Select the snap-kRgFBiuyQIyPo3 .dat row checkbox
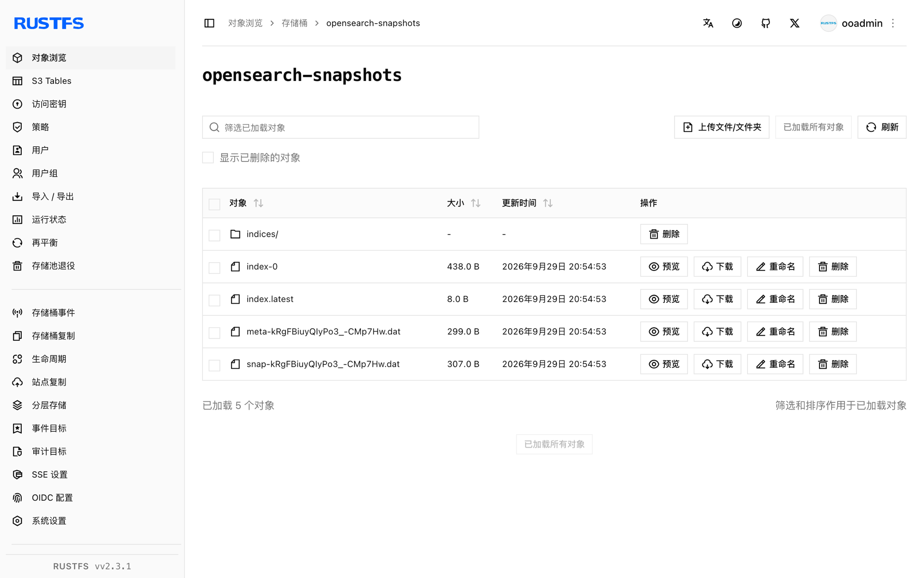Screen dimensions: 924x578 click(214, 365)
